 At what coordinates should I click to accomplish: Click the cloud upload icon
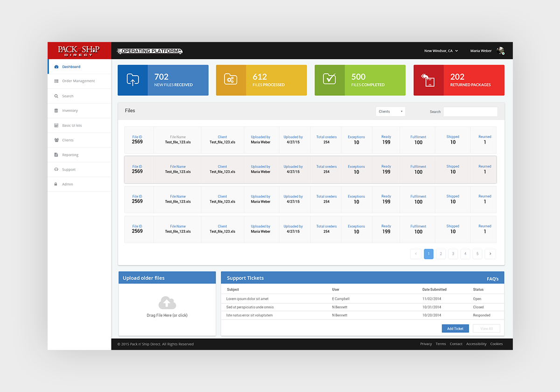coord(167,303)
